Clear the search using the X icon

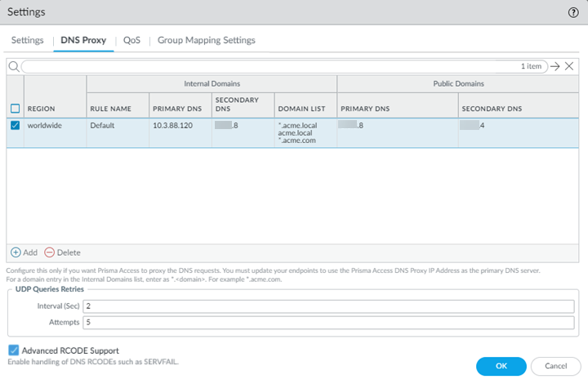click(570, 66)
